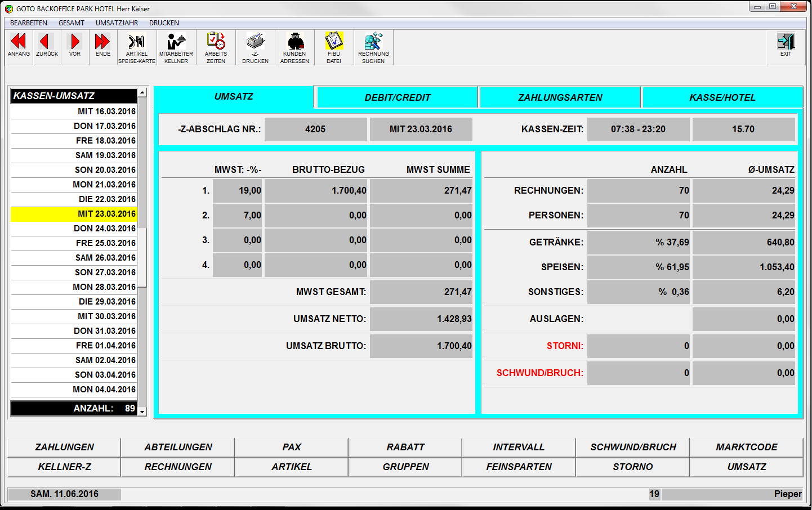The width and height of the screenshot is (812, 510).
Task: Jump to first record with ANFANG icon
Action: coord(19,46)
